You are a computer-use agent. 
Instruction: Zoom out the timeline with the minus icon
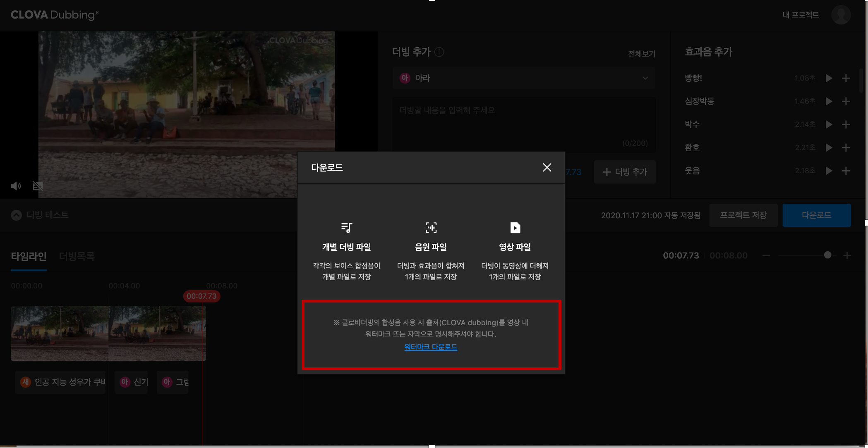[766, 255]
